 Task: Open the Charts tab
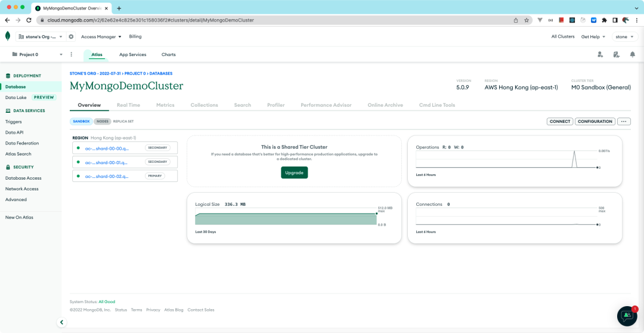coord(168,54)
